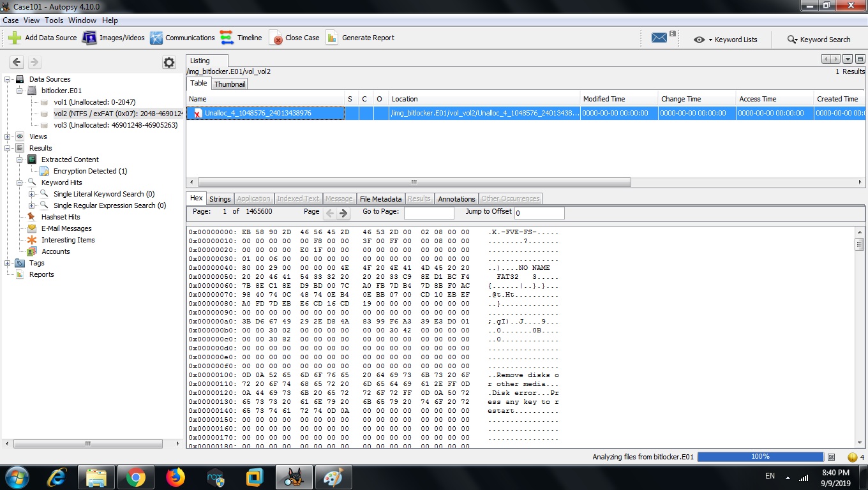The width and height of the screenshot is (868, 490).
Task: Expand the Views tree node
Action: point(6,137)
